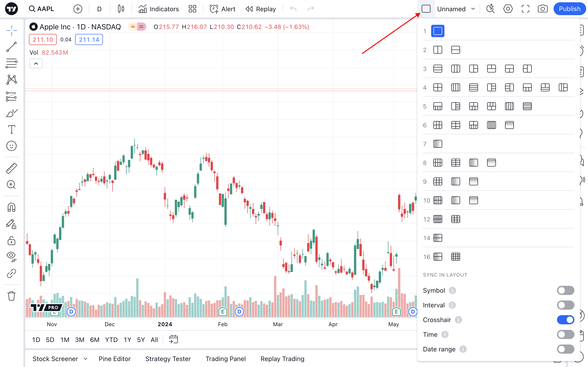Open chart settings gear
The width and height of the screenshot is (588, 367).
tap(508, 9)
